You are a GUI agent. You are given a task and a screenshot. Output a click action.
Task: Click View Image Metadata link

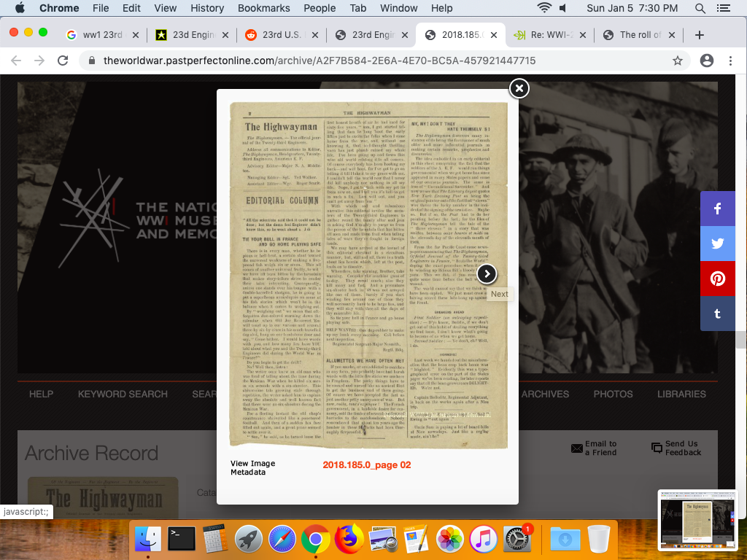click(x=252, y=467)
